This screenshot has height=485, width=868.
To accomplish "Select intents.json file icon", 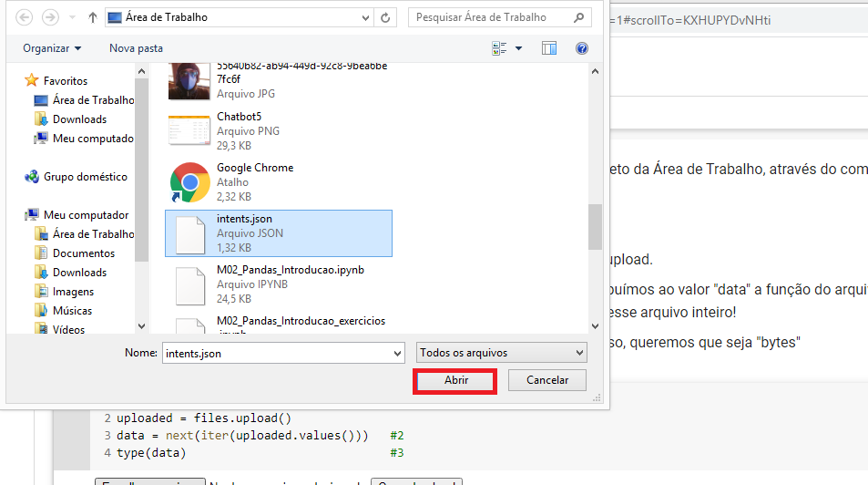I will (x=189, y=235).
